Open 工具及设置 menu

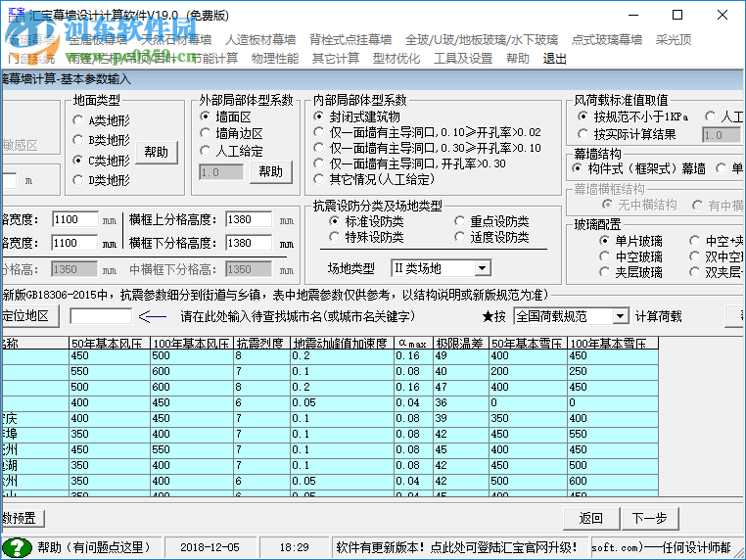(463, 58)
